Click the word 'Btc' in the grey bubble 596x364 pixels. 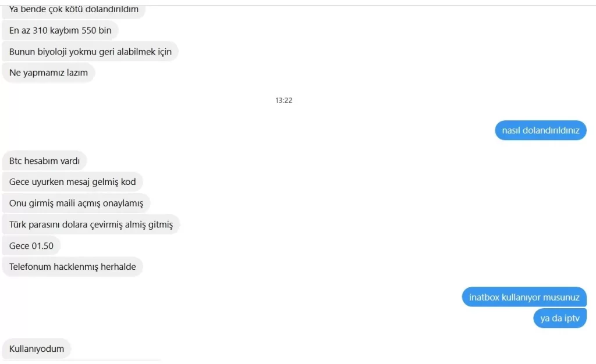[x=16, y=161]
